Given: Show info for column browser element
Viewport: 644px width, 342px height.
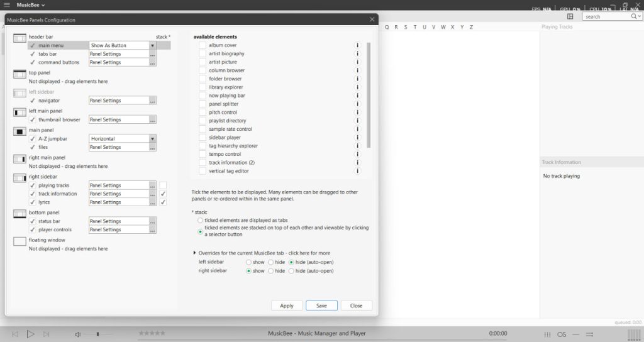Looking at the screenshot, I should point(357,70).
